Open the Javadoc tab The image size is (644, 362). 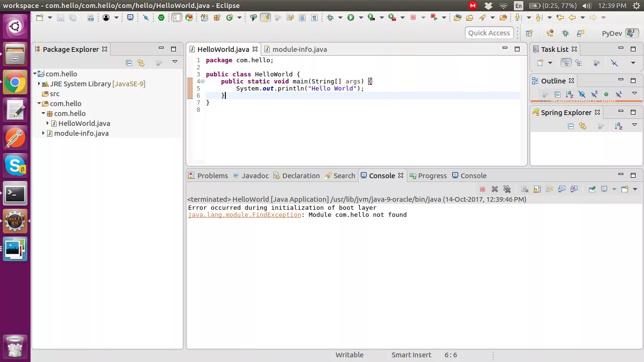[251, 175]
